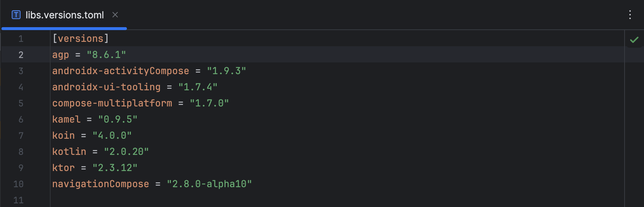Screen dimensions: 644x207
Task: Click the "8.6.1" version value
Action: tap(106, 55)
